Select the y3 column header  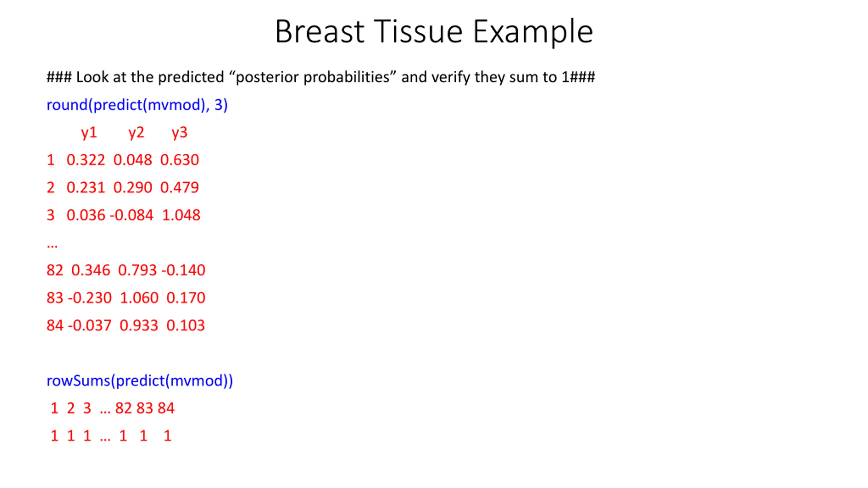click(x=179, y=133)
